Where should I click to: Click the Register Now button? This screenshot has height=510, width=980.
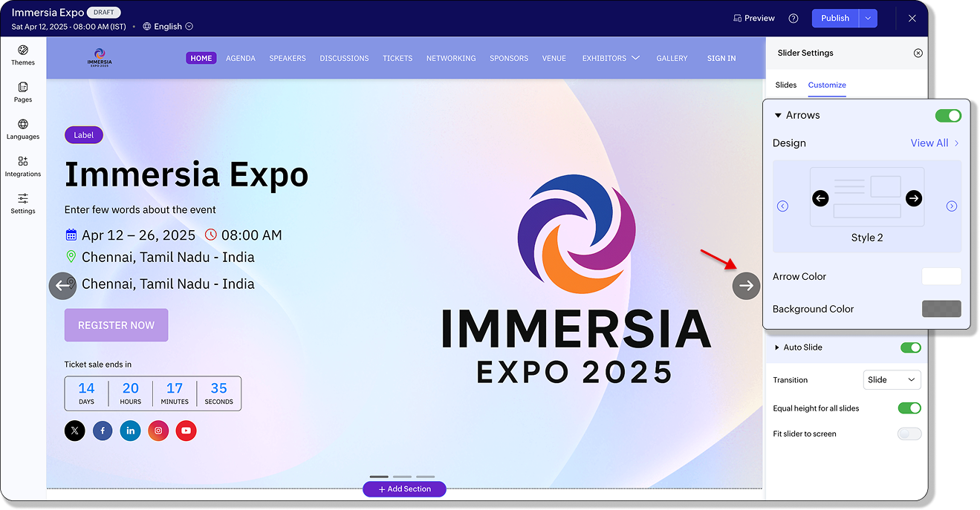tap(116, 325)
